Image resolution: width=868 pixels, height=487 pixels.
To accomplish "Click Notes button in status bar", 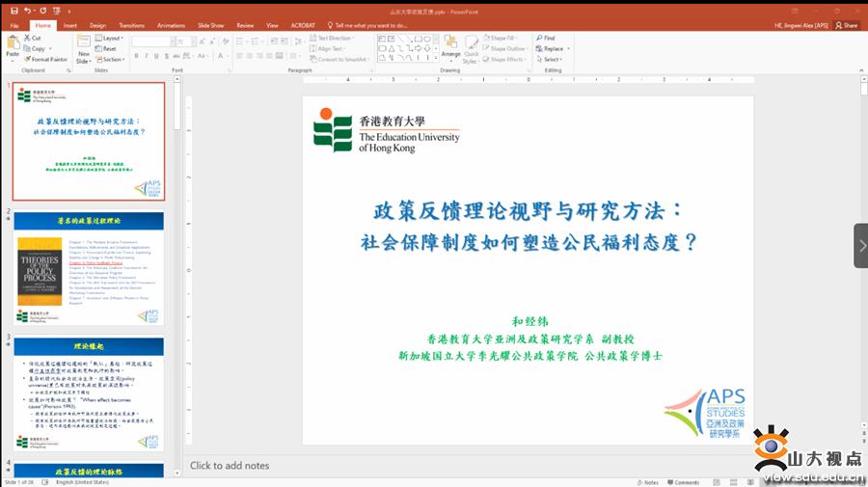I will (648, 482).
